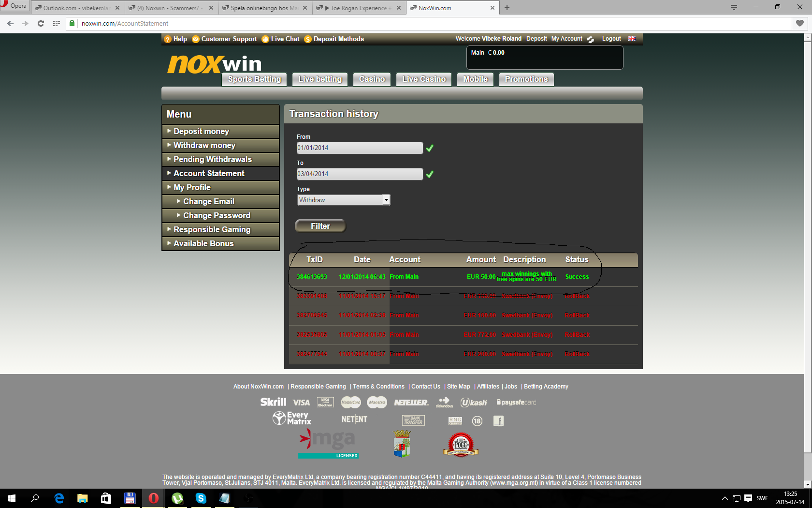The image size is (812, 508).
Task: Open Change Password submenu item
Action: 220,215
